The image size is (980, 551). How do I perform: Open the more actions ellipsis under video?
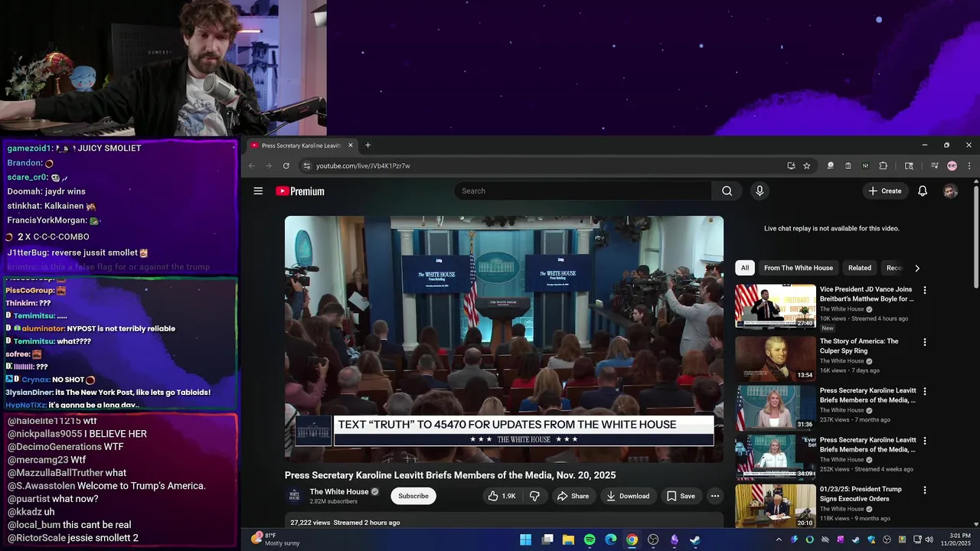click(x=714, y=496)
